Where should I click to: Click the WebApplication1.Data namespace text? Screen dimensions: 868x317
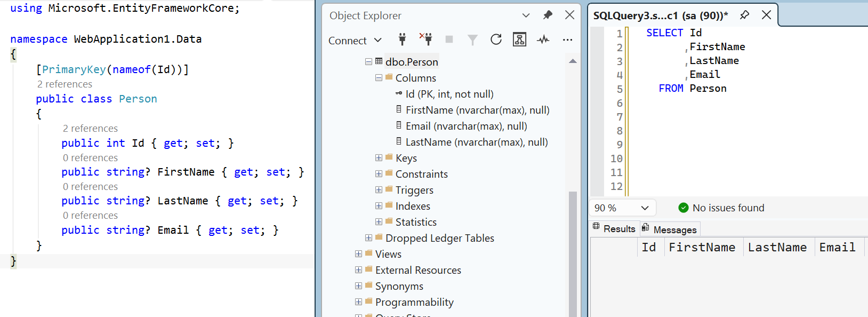click(138, 39)
